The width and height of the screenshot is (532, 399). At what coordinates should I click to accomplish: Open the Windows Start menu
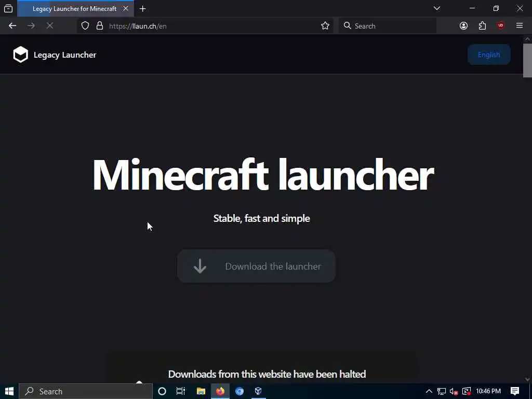pos(9,391)
